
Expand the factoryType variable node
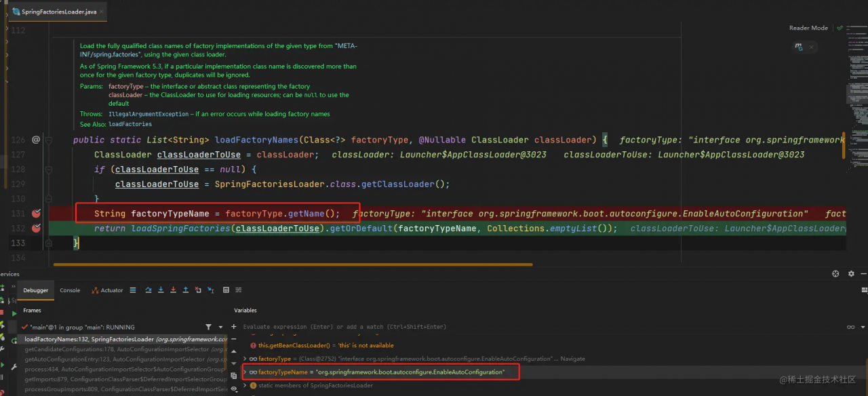pyautogui.click(x=244, y=359)
